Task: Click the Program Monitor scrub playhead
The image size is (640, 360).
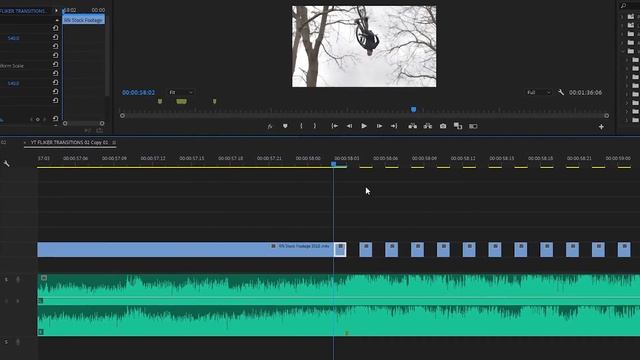Action: pyautogui.click(x=413, y=109)
